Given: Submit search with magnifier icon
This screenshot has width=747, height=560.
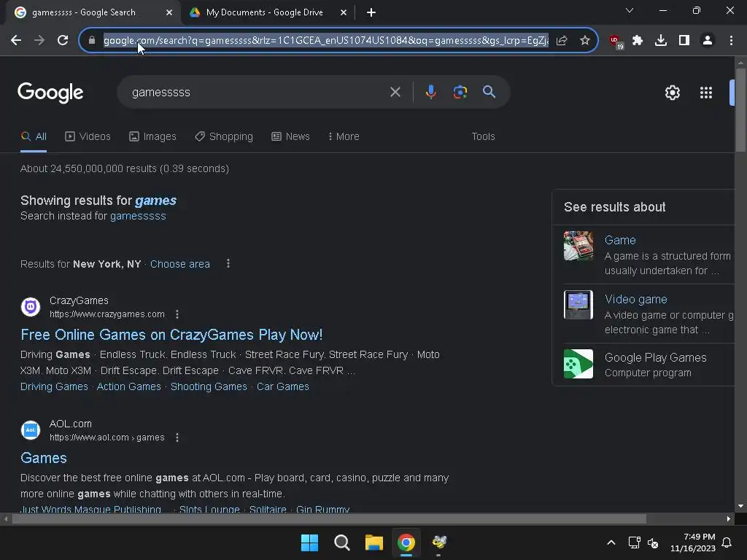Looking at the screenshot, I should click(489, 92).
